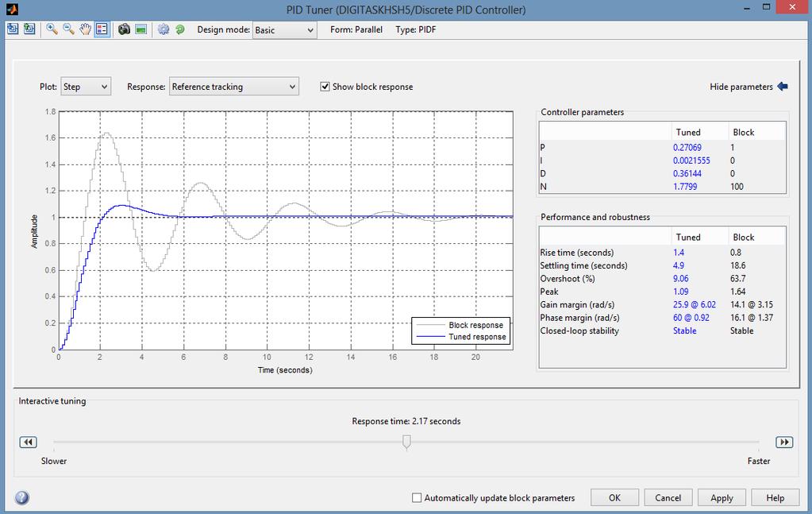Click the faster double-arrow button
Viewport: 812px width, 514px height.
pos(784,442)
